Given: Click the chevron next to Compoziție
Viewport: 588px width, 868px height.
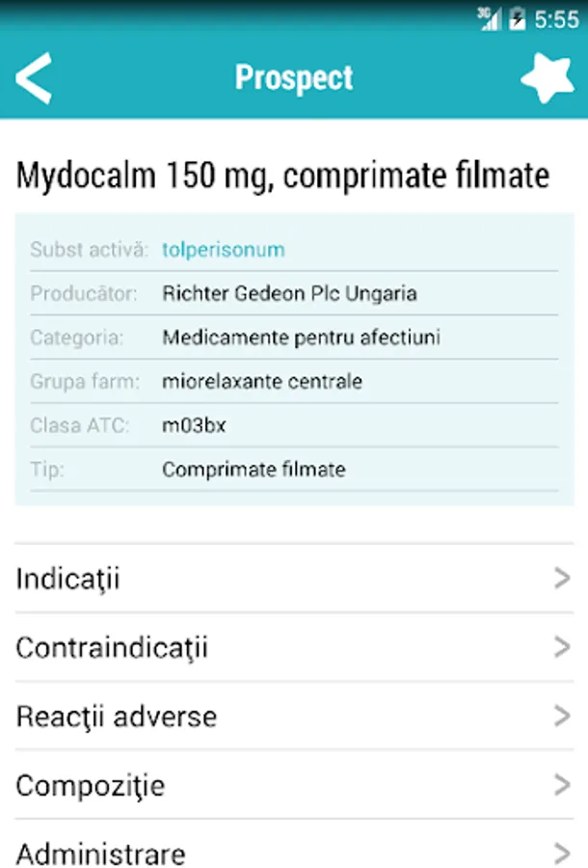Looking at the screenshot, I should (562, 784).
